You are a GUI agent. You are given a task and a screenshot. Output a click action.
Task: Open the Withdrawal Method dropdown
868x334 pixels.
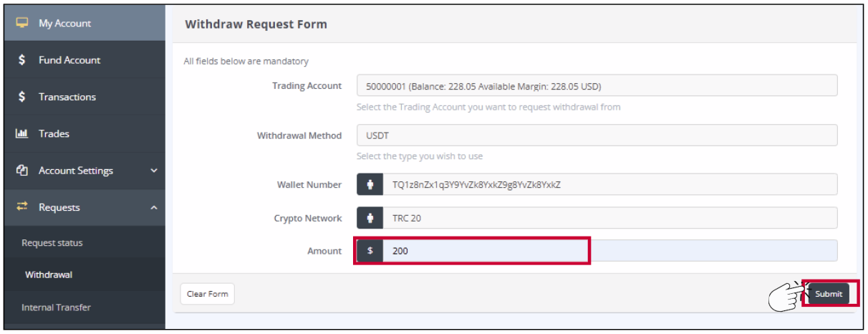pyautogui.click(x=596, y=135)
